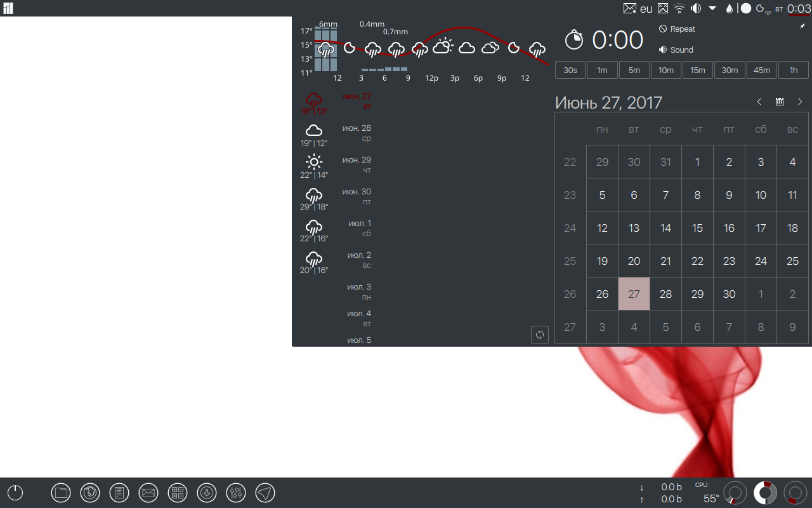
Task: Go to previous month in calendar
Action: pos(759,102)
